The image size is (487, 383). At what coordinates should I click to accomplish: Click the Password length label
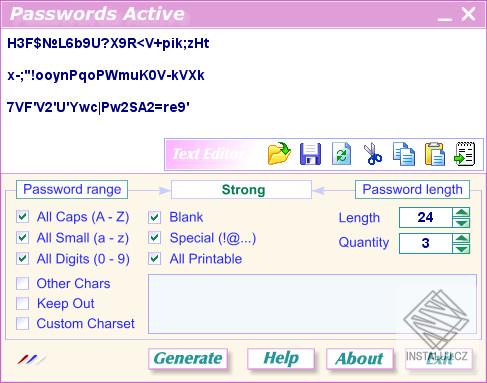412,189
